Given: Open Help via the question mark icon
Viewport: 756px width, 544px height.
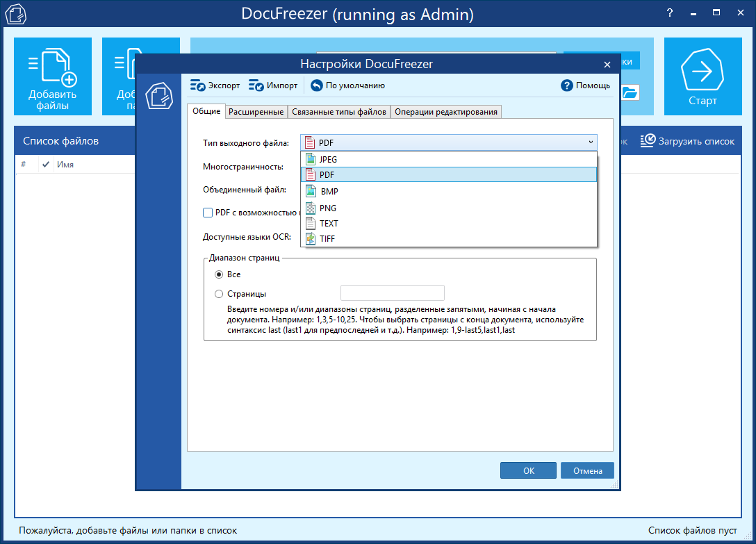Looking at the screenshot, I should coord(566,85).
